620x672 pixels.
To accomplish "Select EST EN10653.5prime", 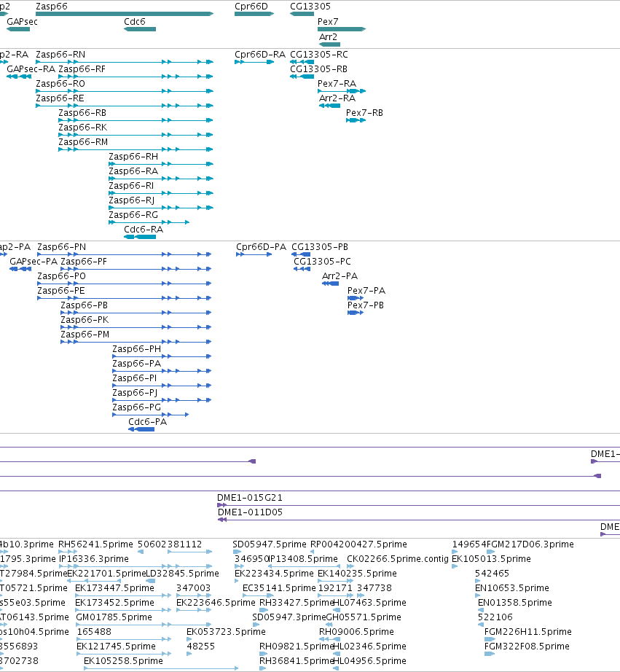I will [x=512, y=588].
